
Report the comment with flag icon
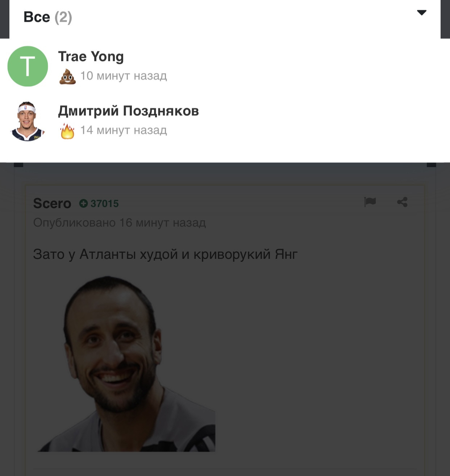(370, 202)
